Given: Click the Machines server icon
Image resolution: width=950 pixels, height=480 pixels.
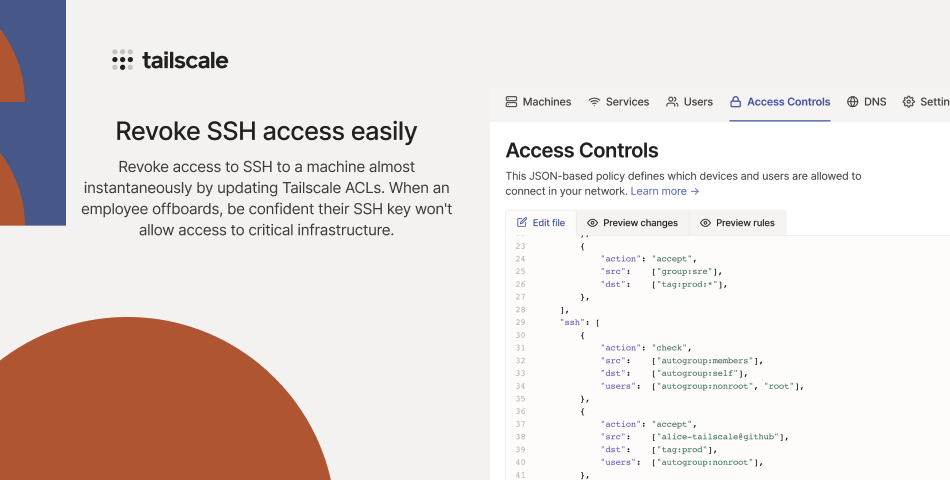Looking at the screenshot, I should click(x=511, y=102).
